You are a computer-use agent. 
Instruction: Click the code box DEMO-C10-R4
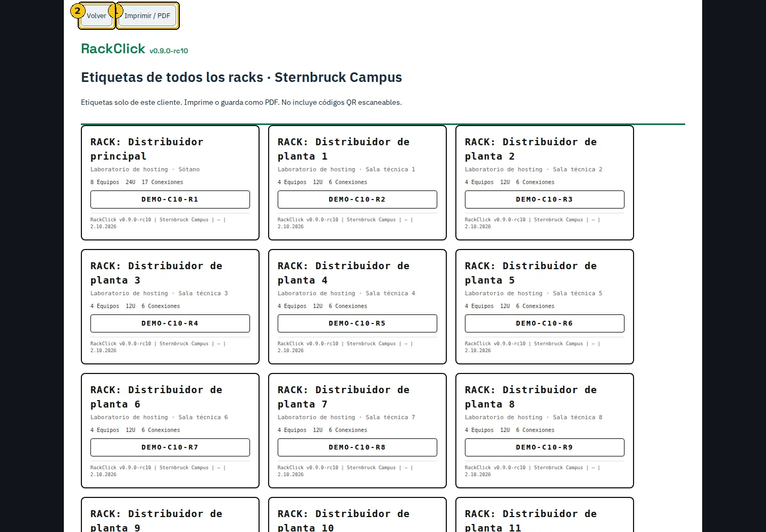[170, 323]
